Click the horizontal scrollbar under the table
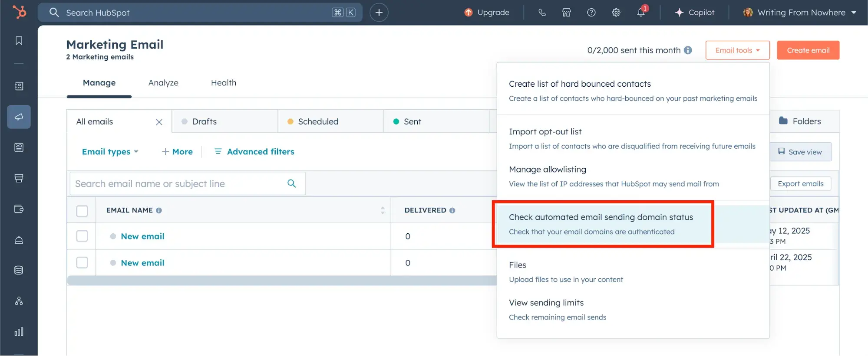 pyautogui.click(x=282, y=281)
